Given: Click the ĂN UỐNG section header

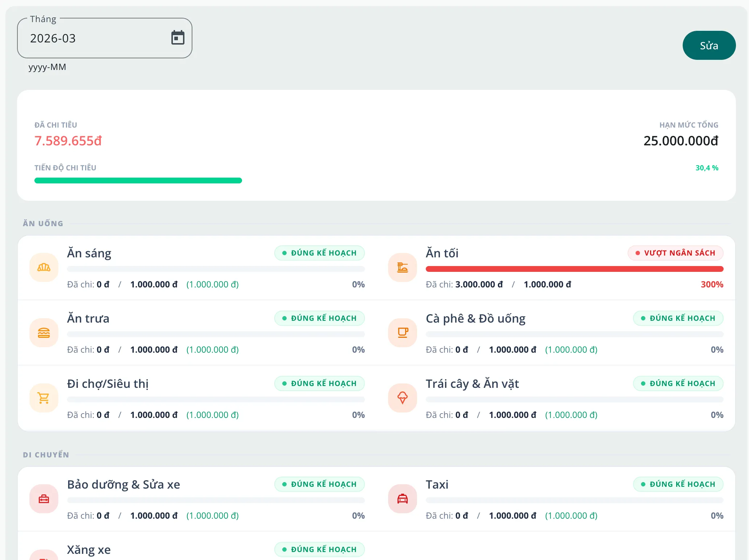Looking at the screenshot, I should tap(43, 223).
